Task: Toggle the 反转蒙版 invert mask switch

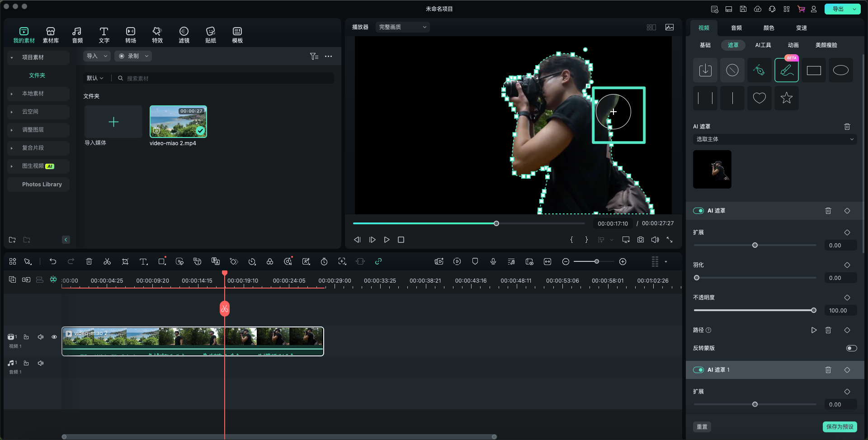Action: click(851, 348)
